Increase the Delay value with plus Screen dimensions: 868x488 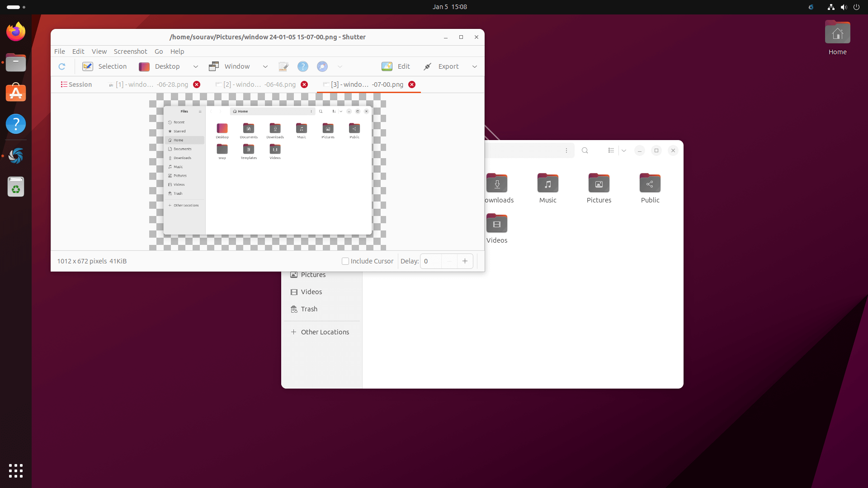[x=465, y=261]
